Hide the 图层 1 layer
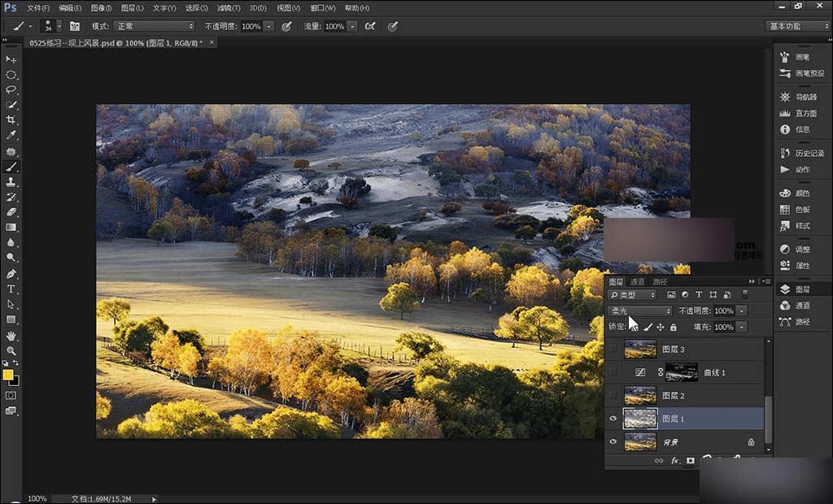 tap(613, 419)
